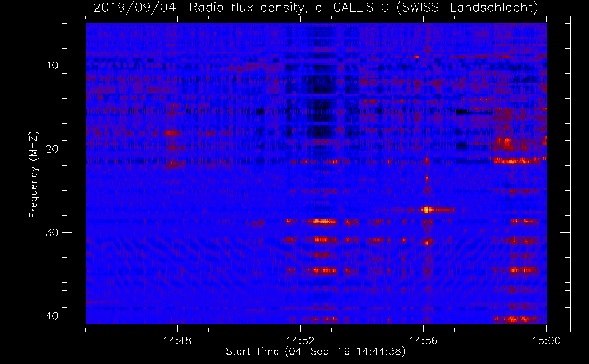The image size is (589, 364).
Task: Click the '14:56' time tick label
Action: coord(423,341)
